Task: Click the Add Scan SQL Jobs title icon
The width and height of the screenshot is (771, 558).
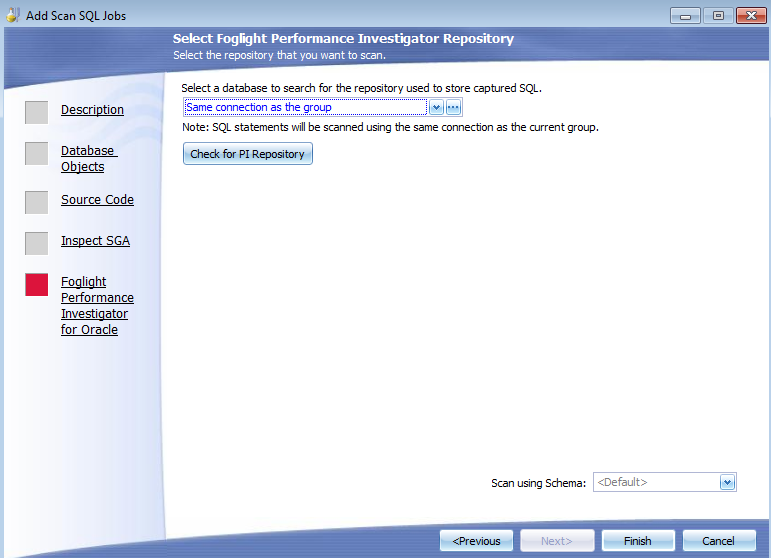Action: coord(13,15)
